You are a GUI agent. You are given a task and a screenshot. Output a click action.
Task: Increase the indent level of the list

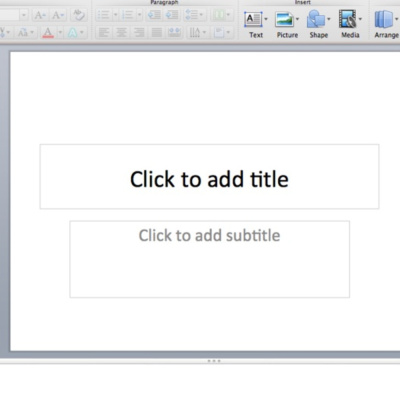click(172, 15)
